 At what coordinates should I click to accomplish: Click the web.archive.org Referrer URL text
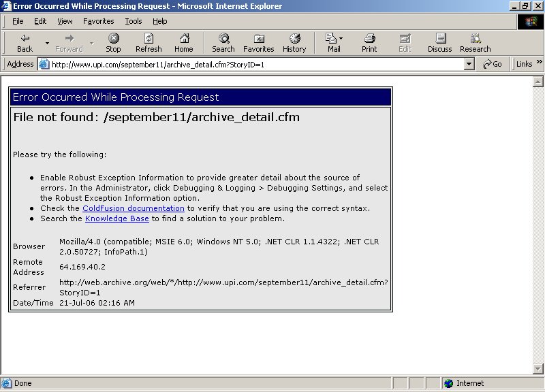(223, 287)
